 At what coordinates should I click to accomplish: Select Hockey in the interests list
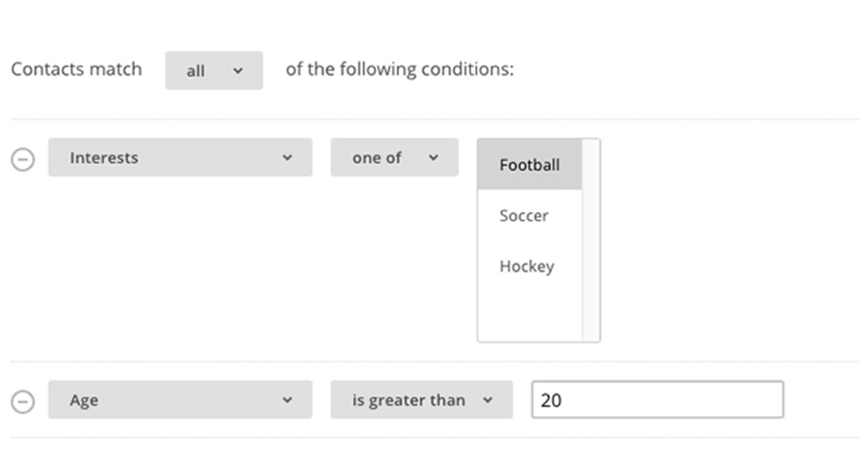pyautogui.click(x=527, y=266)
